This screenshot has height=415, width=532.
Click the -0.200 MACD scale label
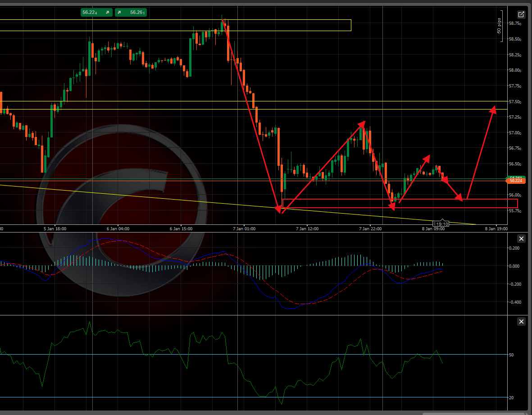tap(514, 284)
